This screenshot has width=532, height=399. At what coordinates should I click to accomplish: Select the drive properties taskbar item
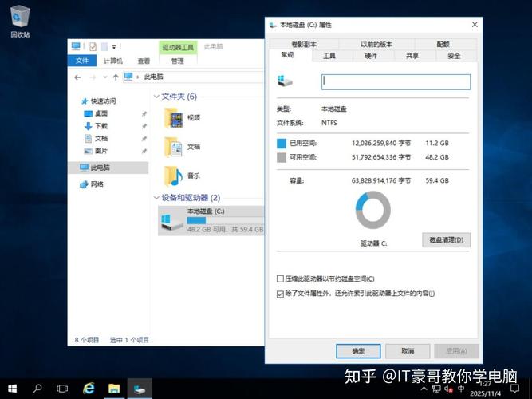click(x=140, y=389)
